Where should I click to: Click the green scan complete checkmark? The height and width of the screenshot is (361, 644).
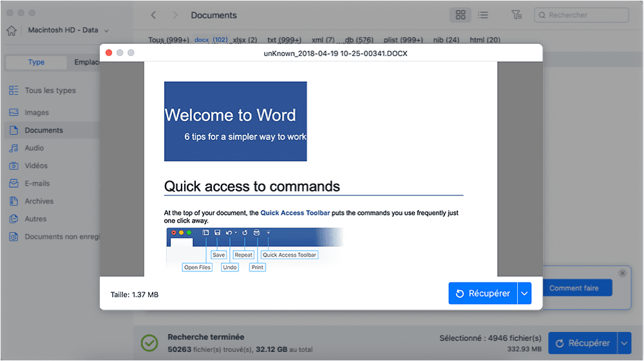pyautogui.click(x=149, y=343)
